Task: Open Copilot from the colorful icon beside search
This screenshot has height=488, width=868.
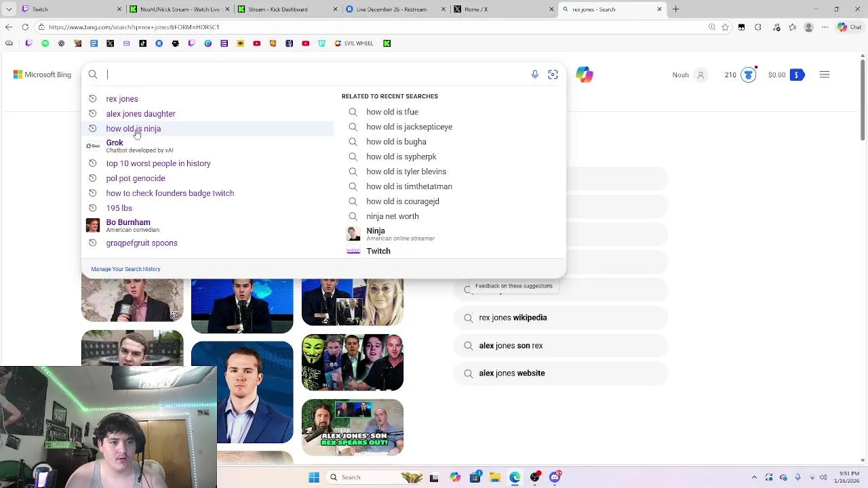Action: click(585, 75)
